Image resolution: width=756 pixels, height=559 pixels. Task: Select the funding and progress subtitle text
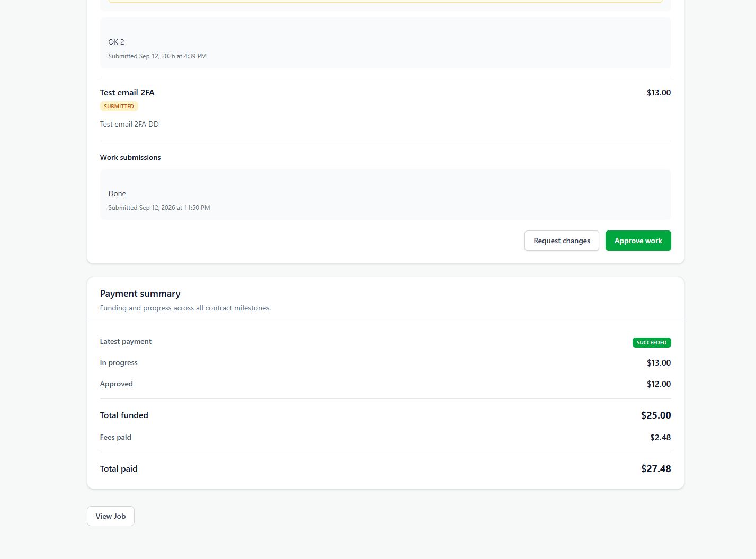click(x=185, y=308)
